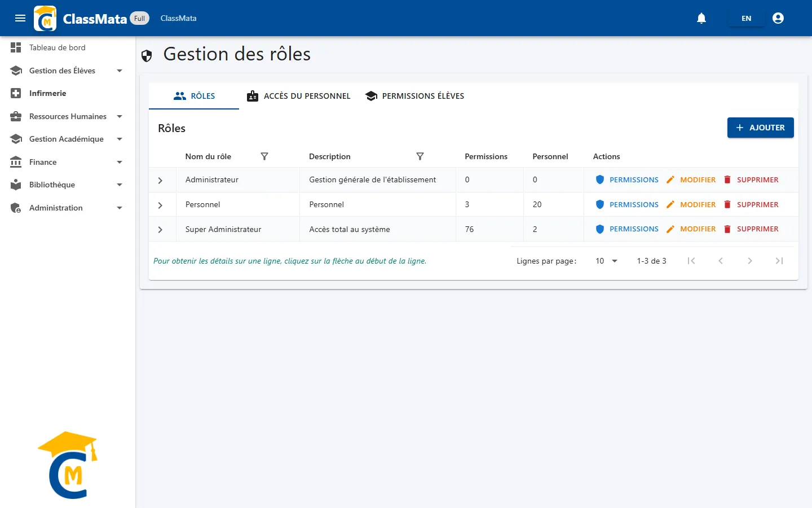Expand the Administrateur row details

(x=160, y=181)
